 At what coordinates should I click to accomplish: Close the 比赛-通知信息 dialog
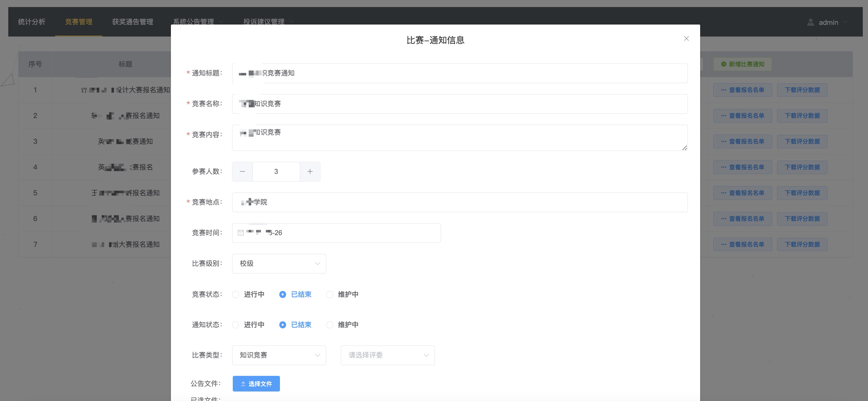click(686, 38)
